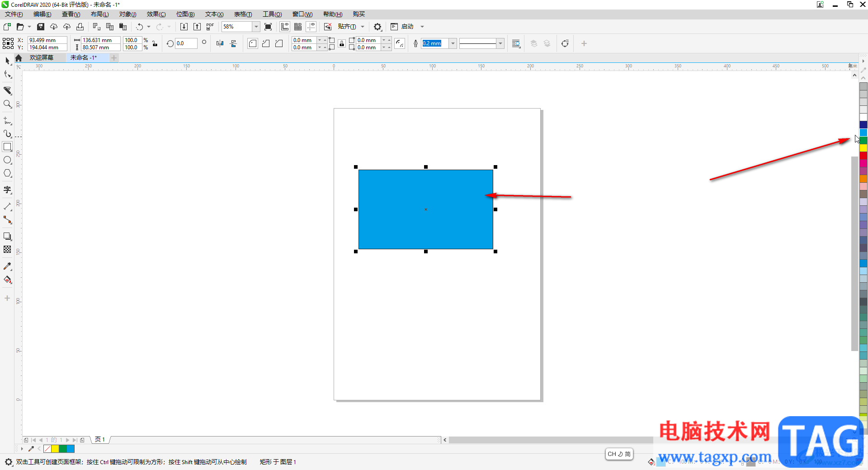Pick the yellow palette swatch
The height and width of the screenshot is (470, 868).
pos(863,148)
